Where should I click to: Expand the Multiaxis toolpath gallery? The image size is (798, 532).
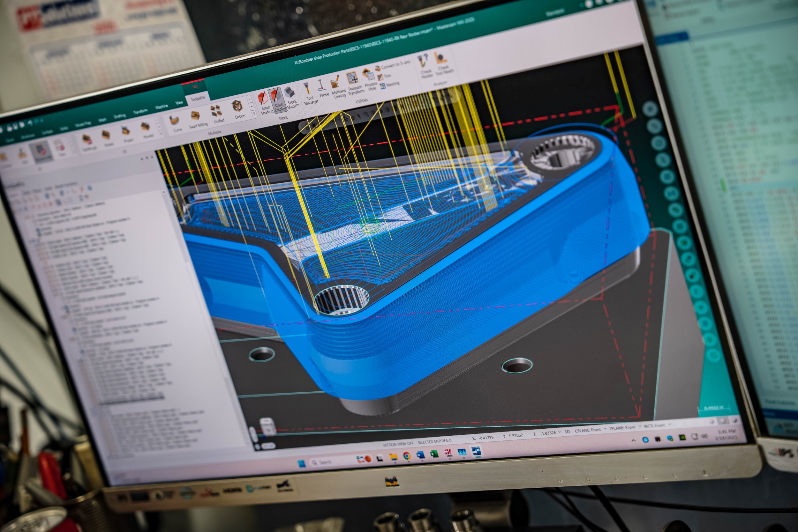tap(254, 114)
